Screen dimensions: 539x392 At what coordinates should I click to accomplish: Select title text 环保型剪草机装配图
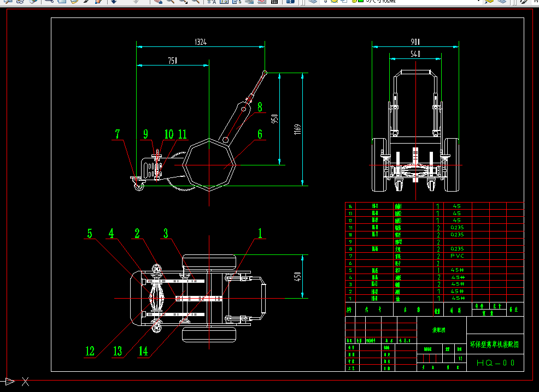click(494, 345)
